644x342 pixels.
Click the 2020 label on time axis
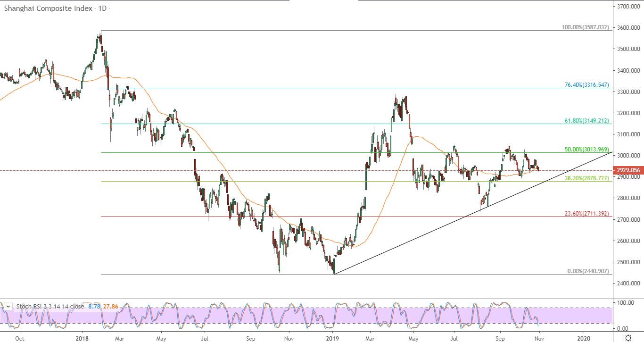click(x=584, y=338)
